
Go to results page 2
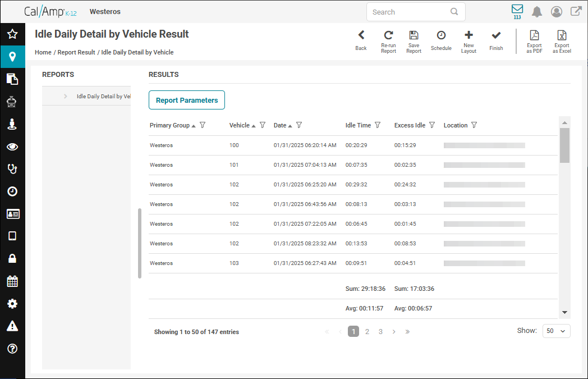tap(367, 331)
